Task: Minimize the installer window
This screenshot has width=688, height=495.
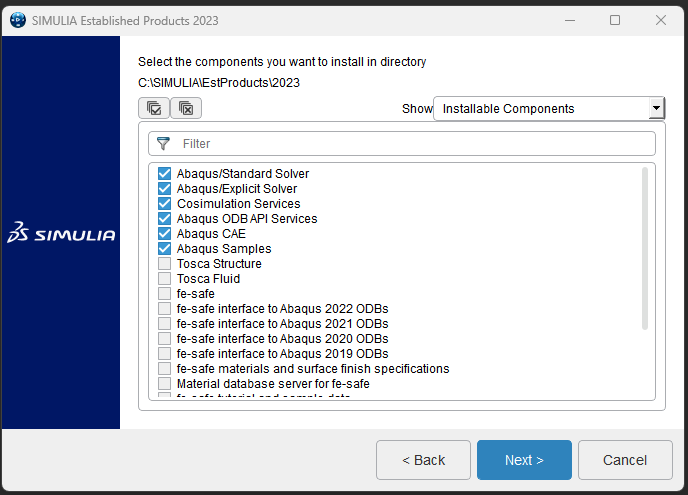Action: point(570,20)
